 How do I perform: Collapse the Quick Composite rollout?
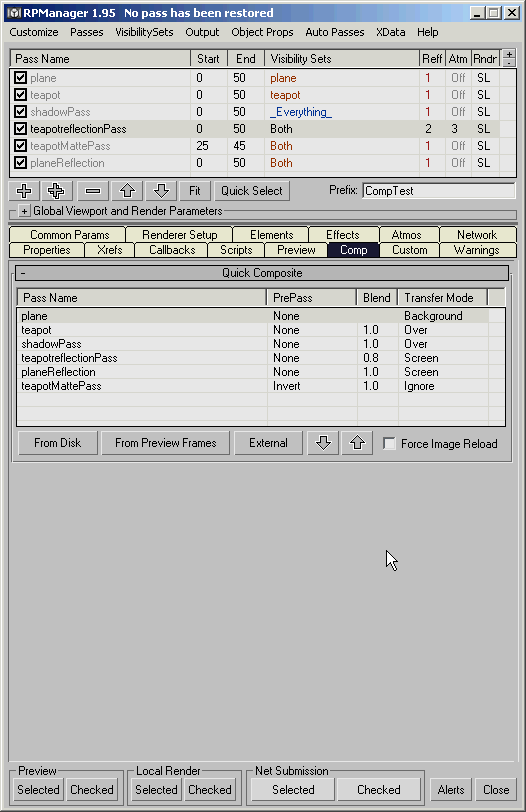point(23,273)
